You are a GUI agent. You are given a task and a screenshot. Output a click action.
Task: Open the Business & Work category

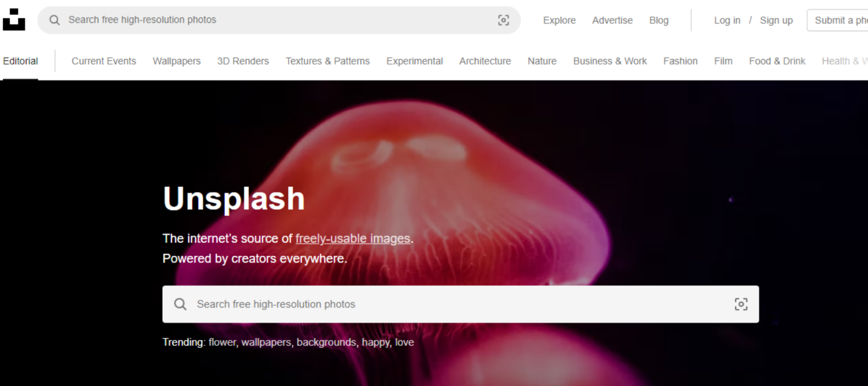610,61
